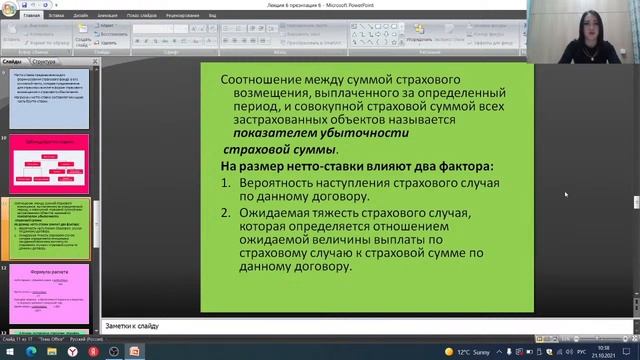Switch to Normal view in status bar
The width and height of the screenshot is (640, 360).
[539, 339]
